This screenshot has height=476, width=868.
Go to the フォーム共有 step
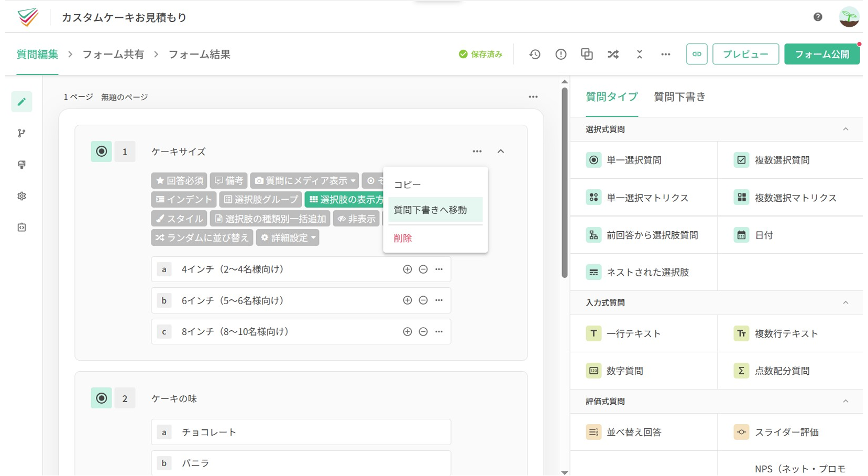click(113, 54)
